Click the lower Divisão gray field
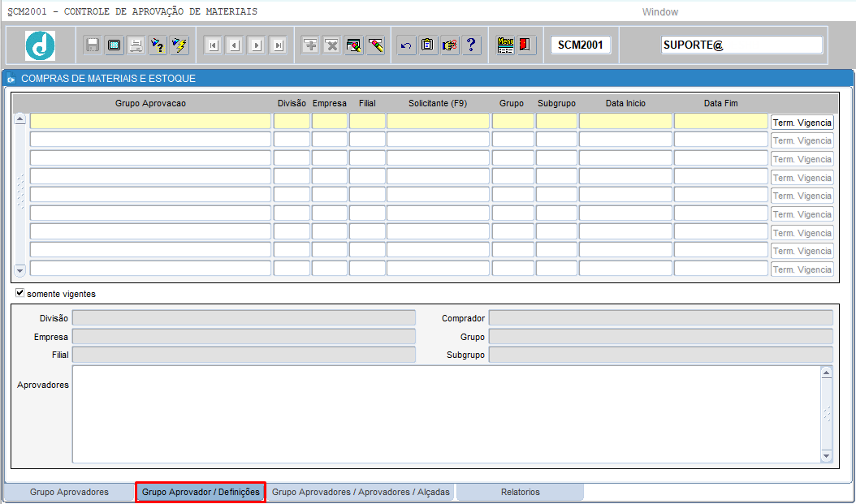This screenshot has height=504, width=856. (244, 318)
